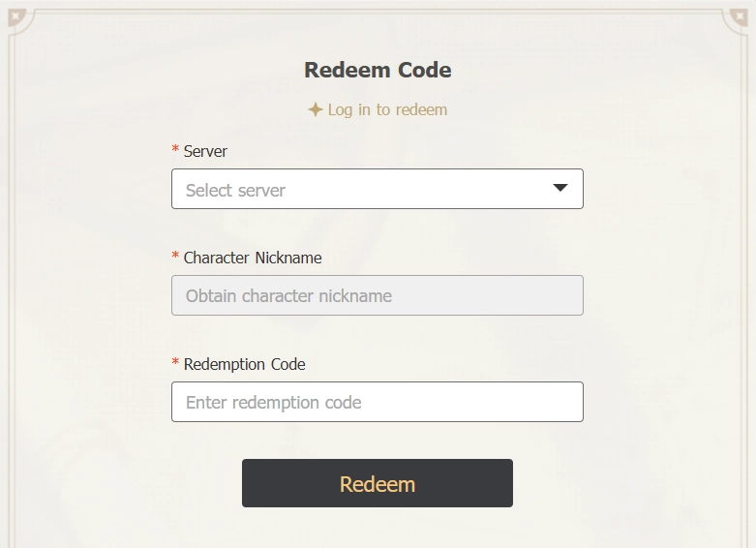The width and height of the screenshot is (756, 548).
Task: Click the sparkle icon beside Log in
Action: (x=315, y=110)
